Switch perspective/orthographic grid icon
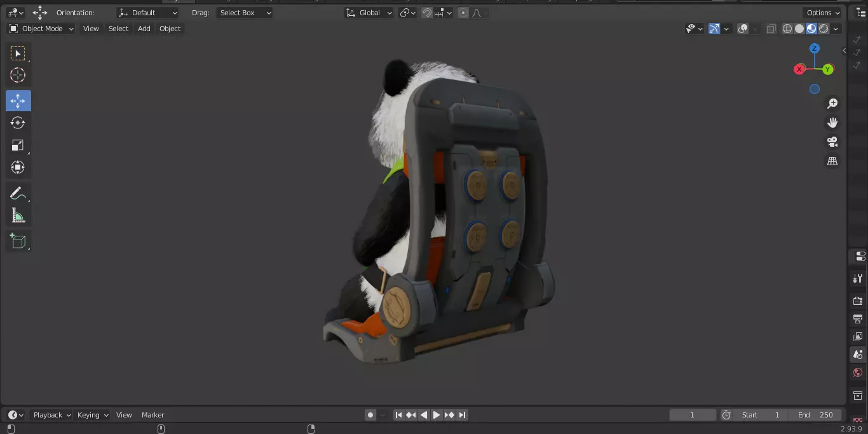The width and height of the screenshot is (868, 434). pyautogui.click(x=832, y=161)
